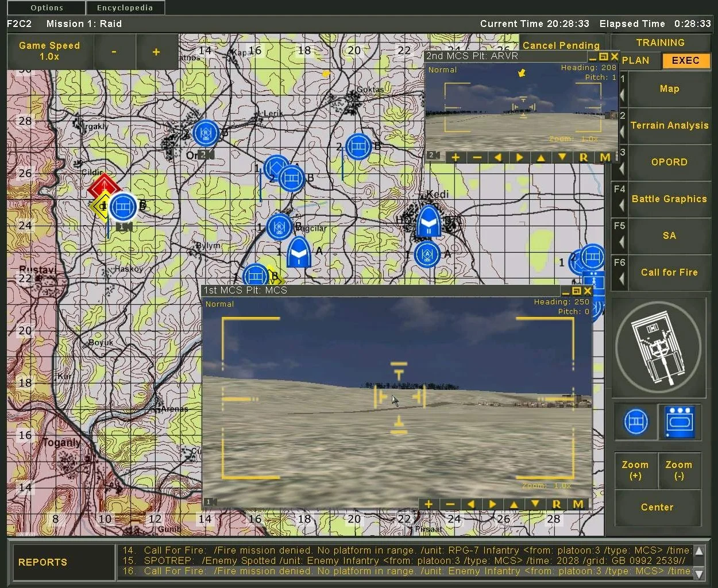This screenshot has width=718, height=588.
Task: Expand the arrow beside Call for Fire
Action: pyautogui.click(x=621, y=278)
